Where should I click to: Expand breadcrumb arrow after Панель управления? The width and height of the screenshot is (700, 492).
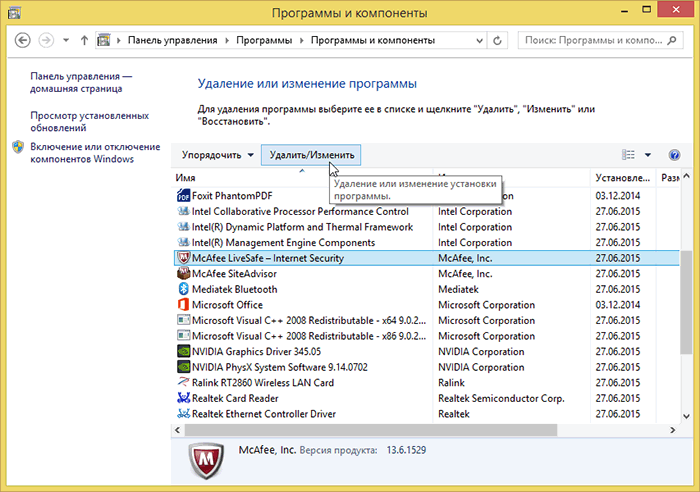click(x=227, y=41)
